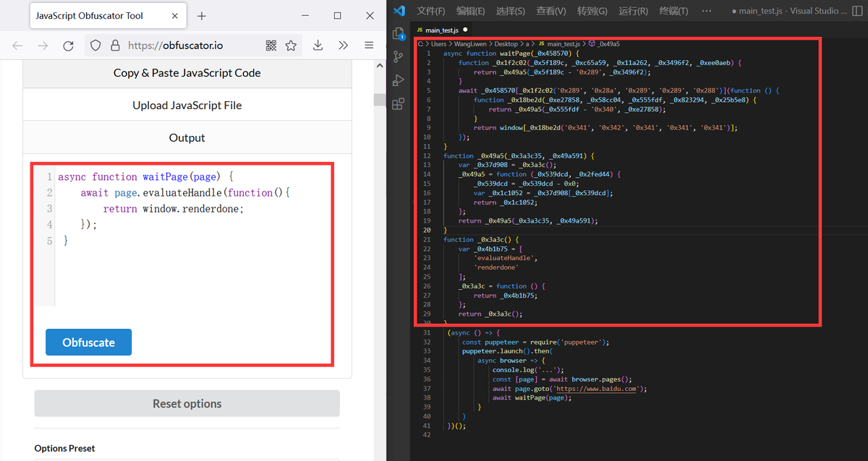The image size is (868, 461).
Task: Open the Explorer icon showing badge 1
Action: pos(397,33)
